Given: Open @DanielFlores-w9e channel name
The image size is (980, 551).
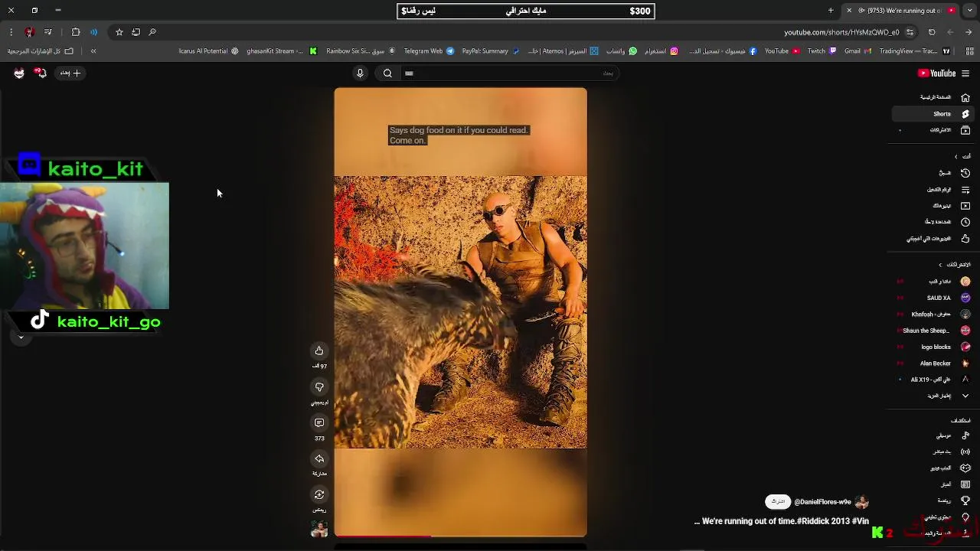Looking at the screenshot, I should click(822, 502).
